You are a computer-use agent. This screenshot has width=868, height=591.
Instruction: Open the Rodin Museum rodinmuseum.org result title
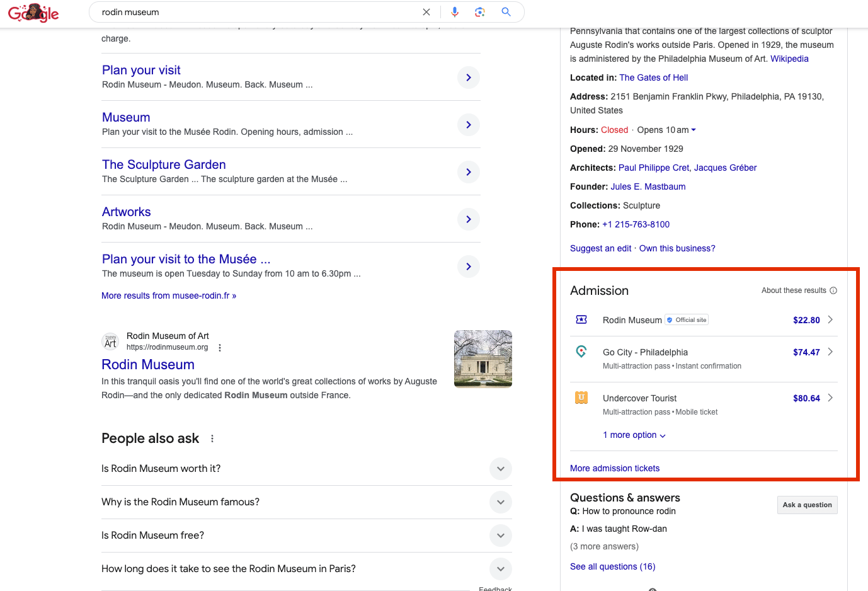point(148,364)
